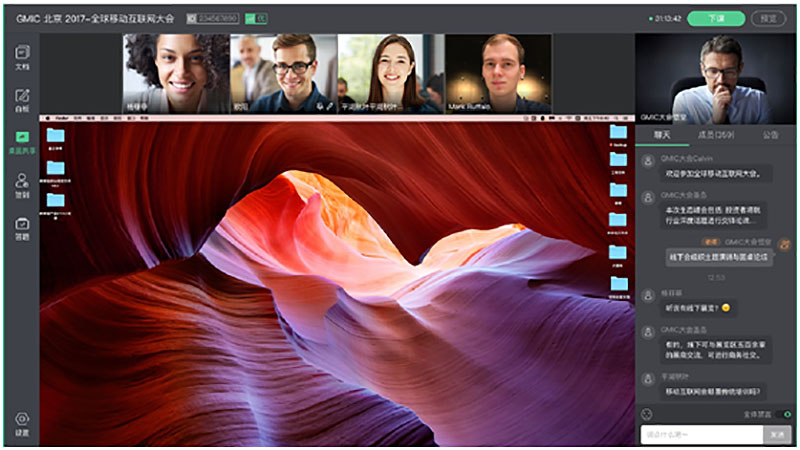This screenshot has width=800, height=450.
Task: Select the long-haired woman's video thumbnail
Action: click(x=391, y=73)
